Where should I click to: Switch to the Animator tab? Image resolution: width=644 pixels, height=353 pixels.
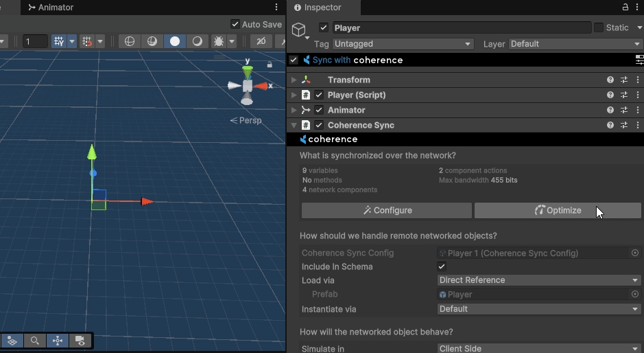coord(51,8)
